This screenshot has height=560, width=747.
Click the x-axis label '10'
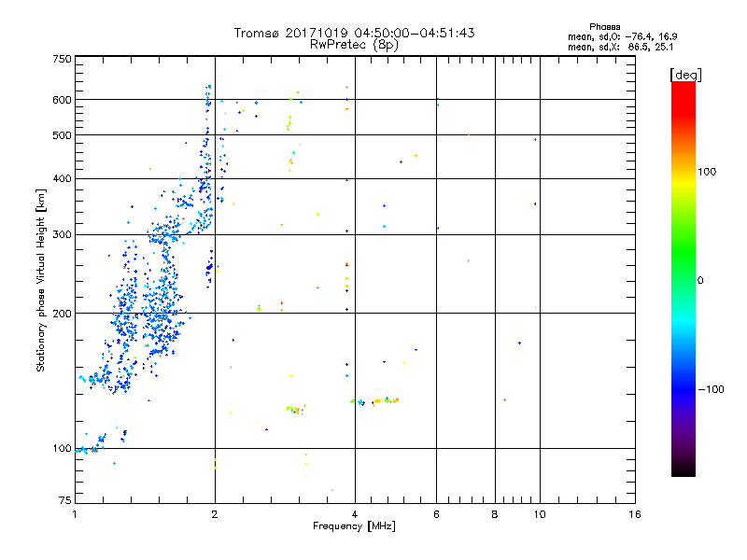pos(540,514)
